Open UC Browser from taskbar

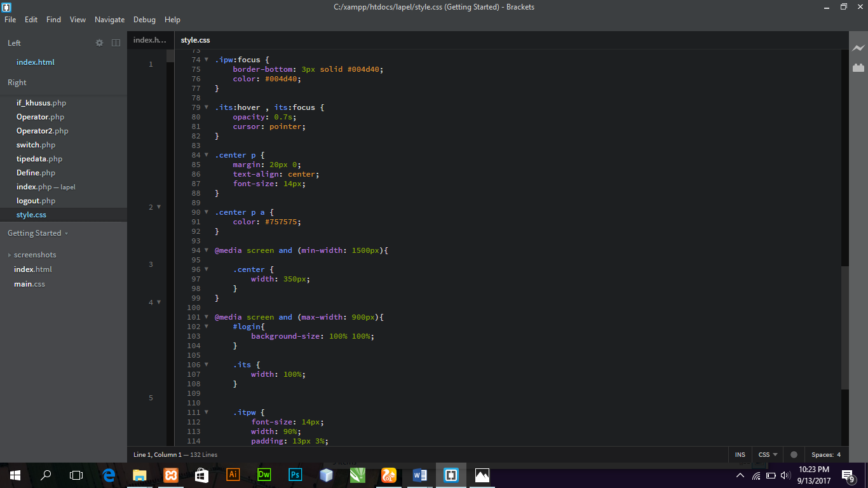click(389, 475)
